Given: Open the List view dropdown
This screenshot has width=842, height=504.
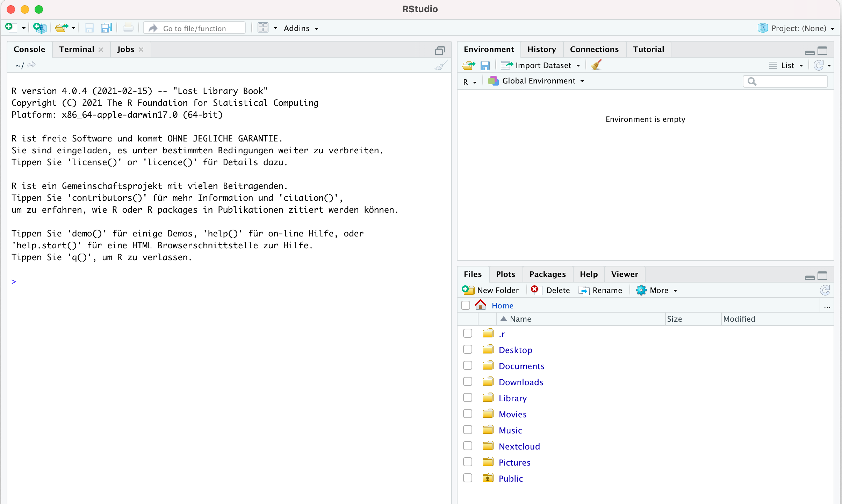Looking at the screenshot, I should pos(786,65).
